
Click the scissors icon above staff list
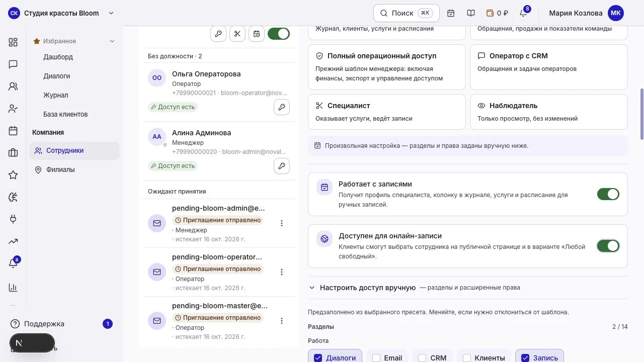[x=237, y=34]
